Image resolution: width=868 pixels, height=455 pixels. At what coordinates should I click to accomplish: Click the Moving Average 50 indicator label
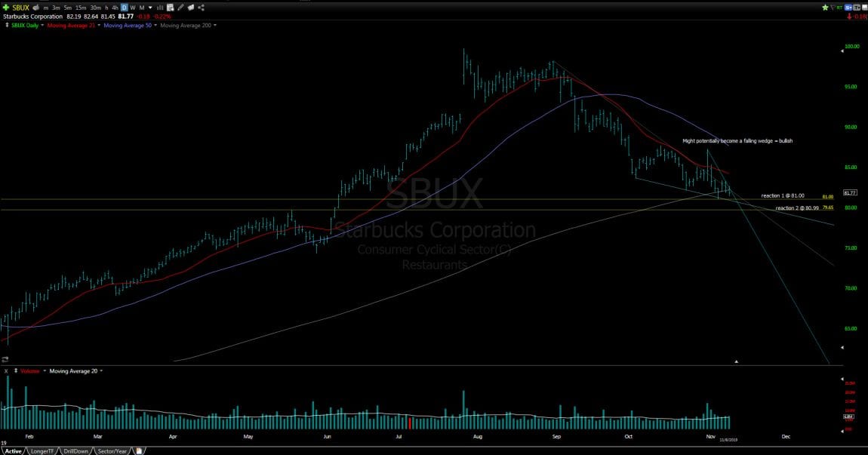(128, 26)
